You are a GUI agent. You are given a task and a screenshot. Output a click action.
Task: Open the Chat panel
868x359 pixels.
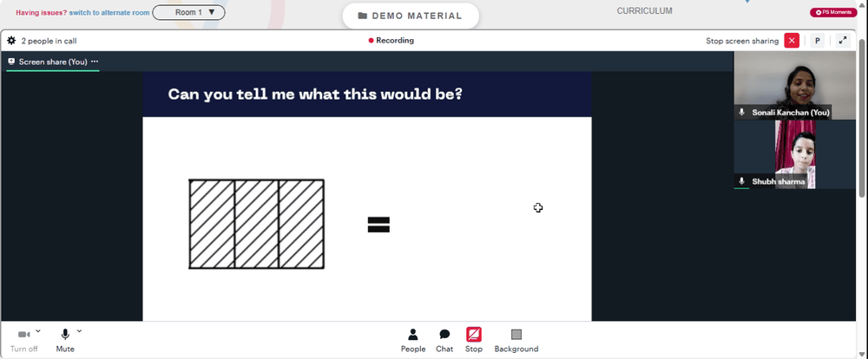(x=444, y=340)
